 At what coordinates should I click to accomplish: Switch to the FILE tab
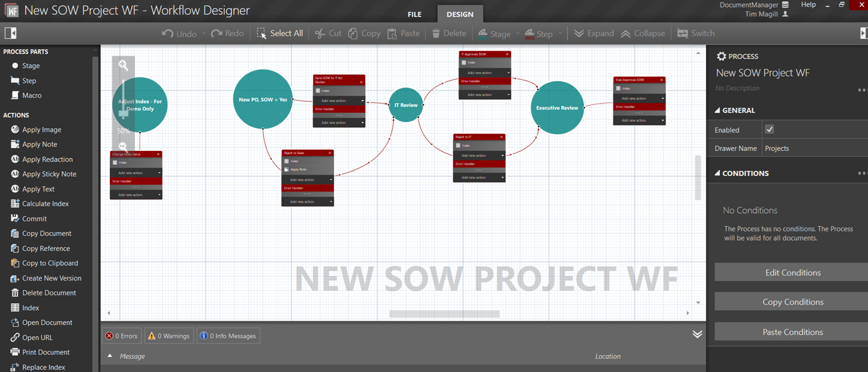click(414, 14)
